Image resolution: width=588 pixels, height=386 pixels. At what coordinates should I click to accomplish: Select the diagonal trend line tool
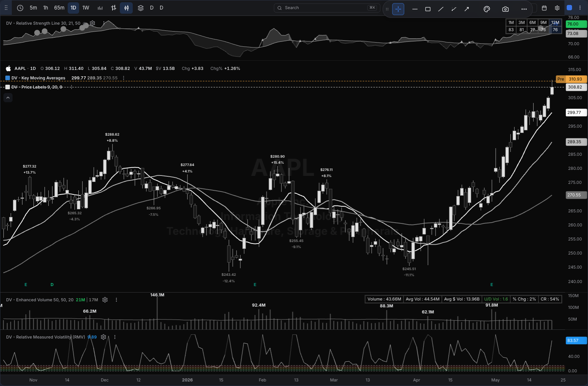(x=441, y=9)
